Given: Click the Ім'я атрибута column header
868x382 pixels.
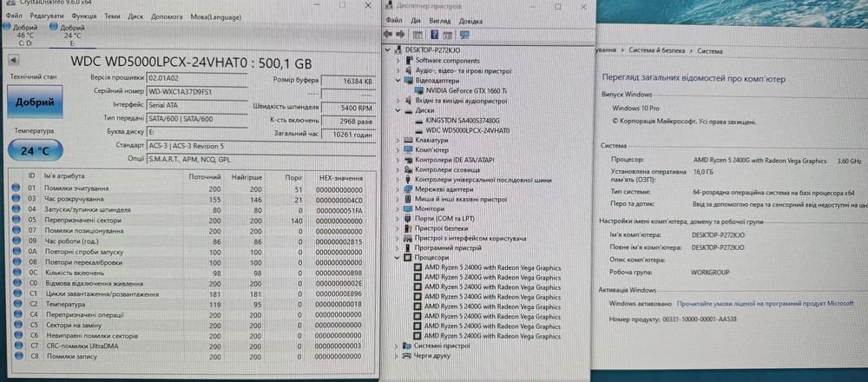Looking at the screenshot, I should pos(64,176).
